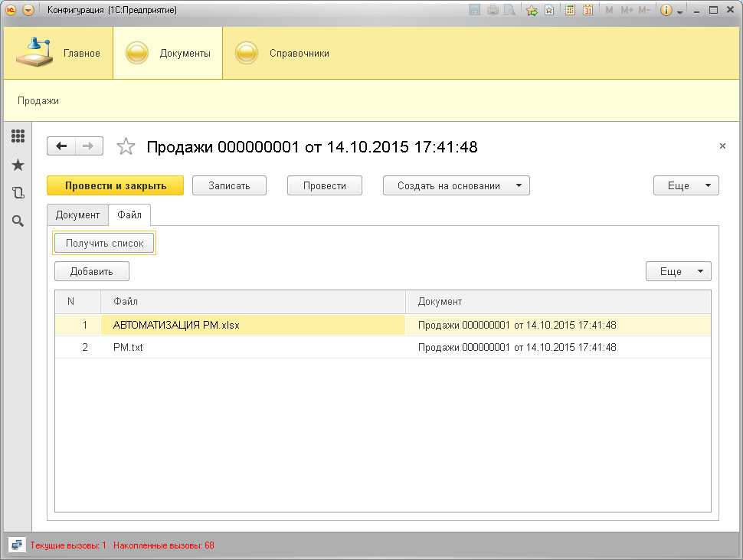Click the M+ memory button

coord(627,10)
